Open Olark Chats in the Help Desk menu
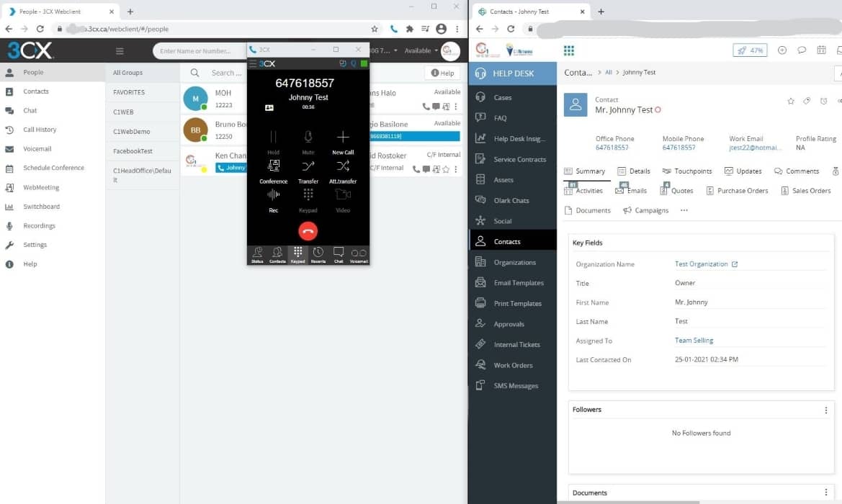The width and height of the screenshot is (842, 504). [x=513, y=200]
